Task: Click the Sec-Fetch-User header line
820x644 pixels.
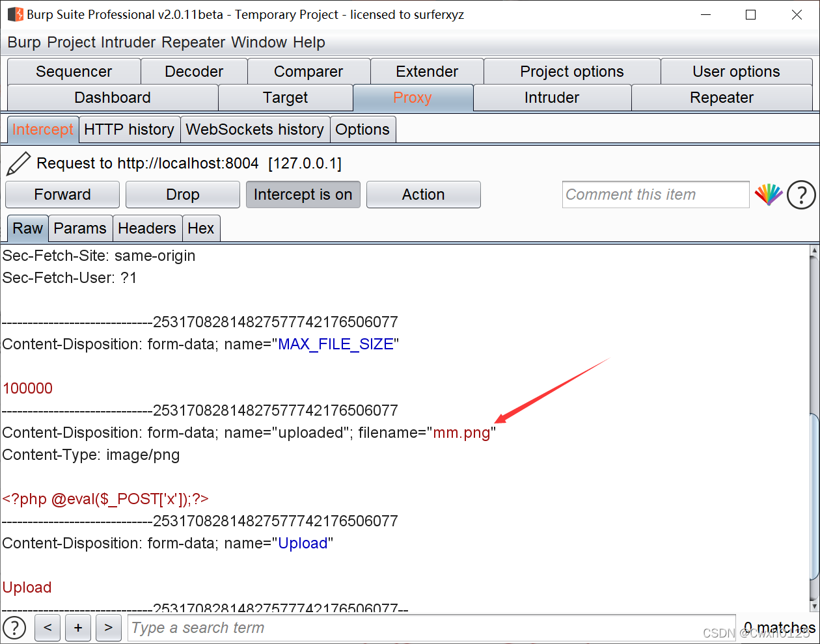Action: [x=70, y=278]
